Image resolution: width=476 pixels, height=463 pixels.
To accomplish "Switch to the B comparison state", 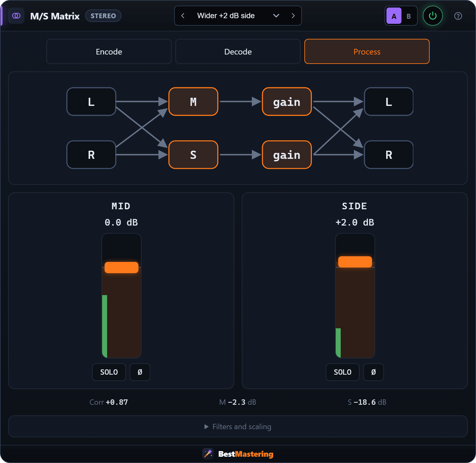I will (x=409, y=16).
